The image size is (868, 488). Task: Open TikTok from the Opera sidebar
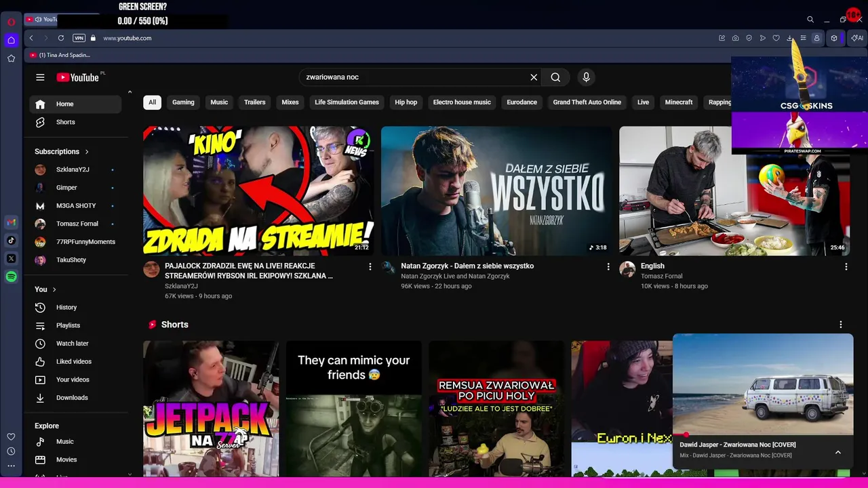tap(11, 241)
